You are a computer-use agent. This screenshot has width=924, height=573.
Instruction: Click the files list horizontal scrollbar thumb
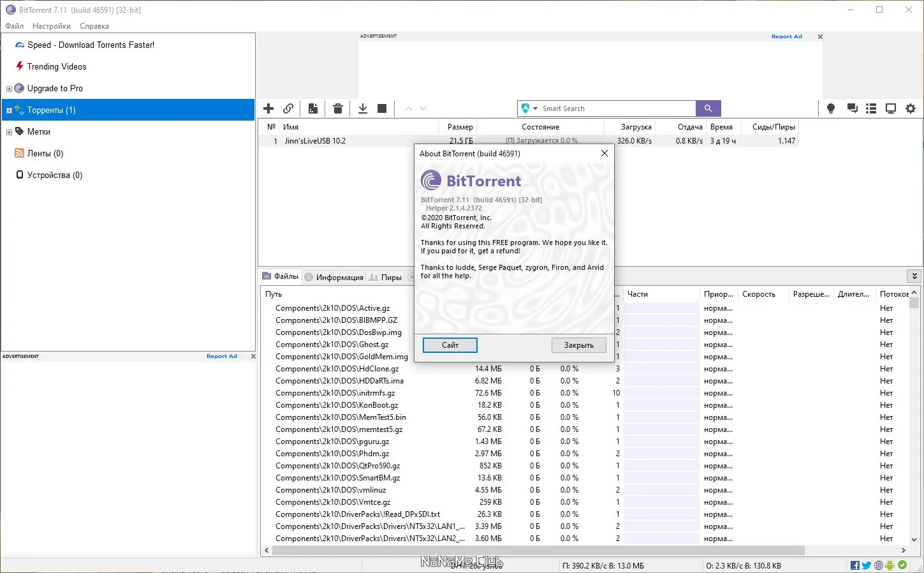tap(538, 550)
